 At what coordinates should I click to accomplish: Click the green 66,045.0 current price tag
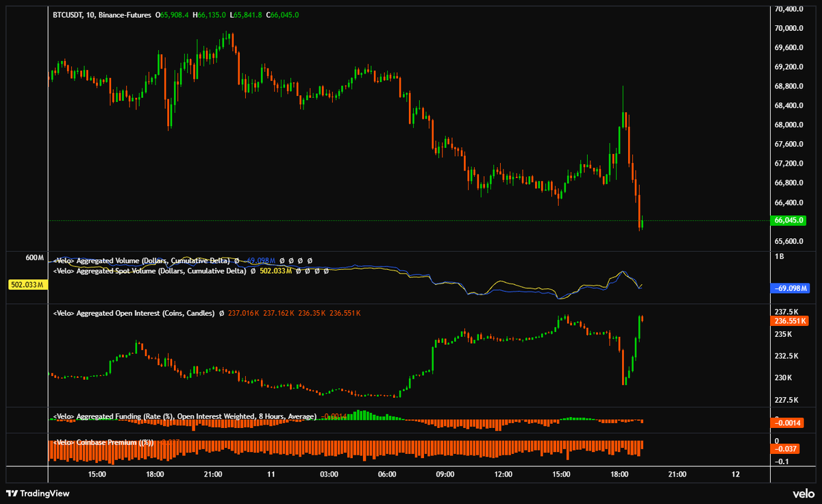pyautogui.click(x=787, y=220)
